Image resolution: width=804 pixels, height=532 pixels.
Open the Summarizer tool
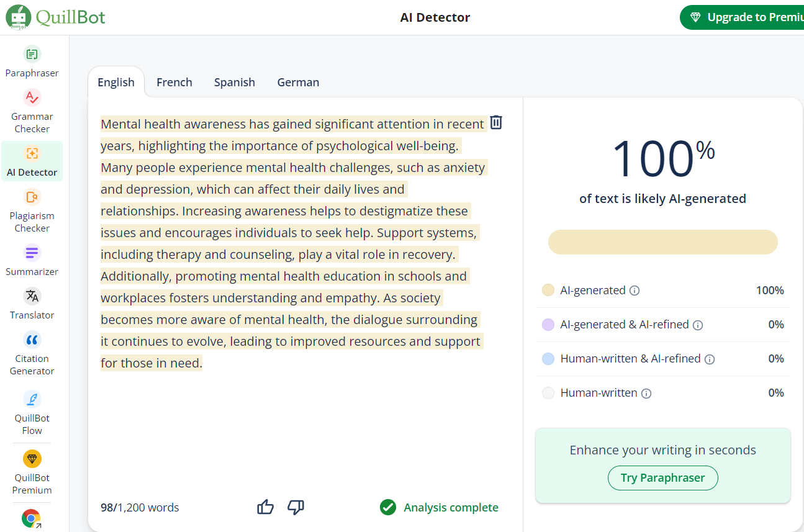pyautogui.click(x=32, y=261)
